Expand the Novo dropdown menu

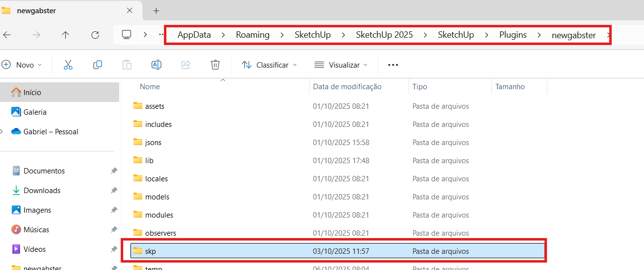coord(22,65)
